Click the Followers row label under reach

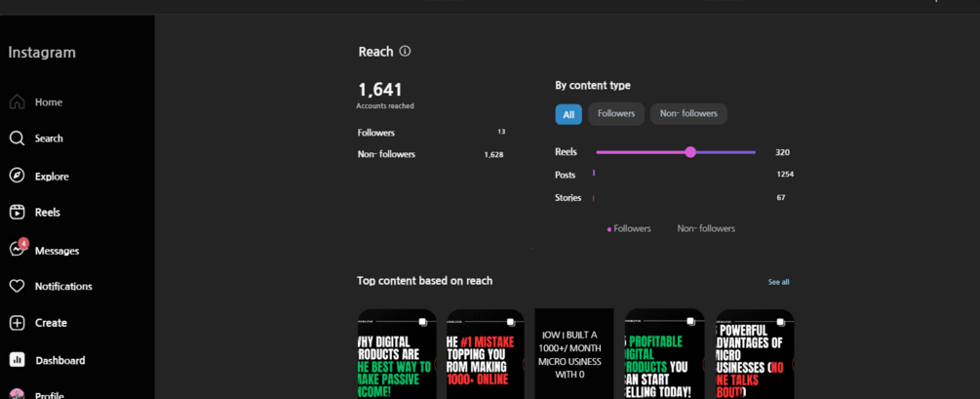376,133
